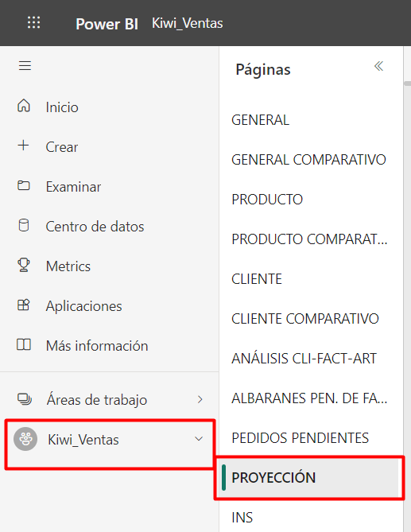Open the app launcher grid icon
The image size is (411, 532).
pyautogui.click(x=33, y=22)
